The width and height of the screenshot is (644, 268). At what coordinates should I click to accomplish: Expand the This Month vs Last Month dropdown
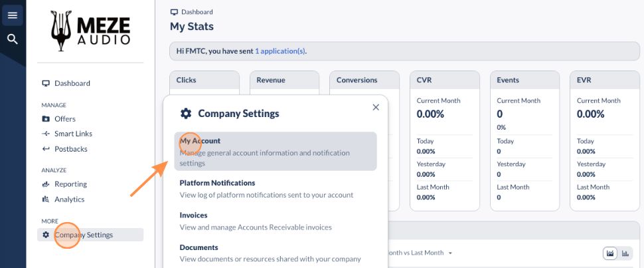[x=449, y=253]
